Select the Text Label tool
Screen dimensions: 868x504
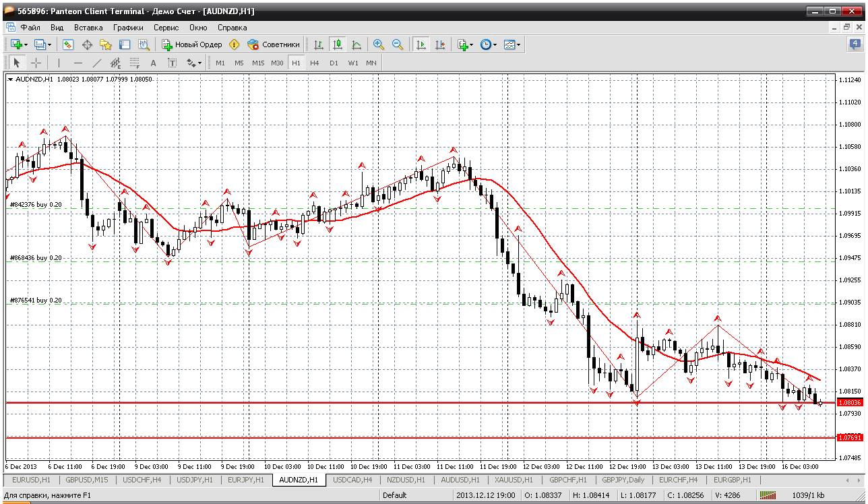172,63
